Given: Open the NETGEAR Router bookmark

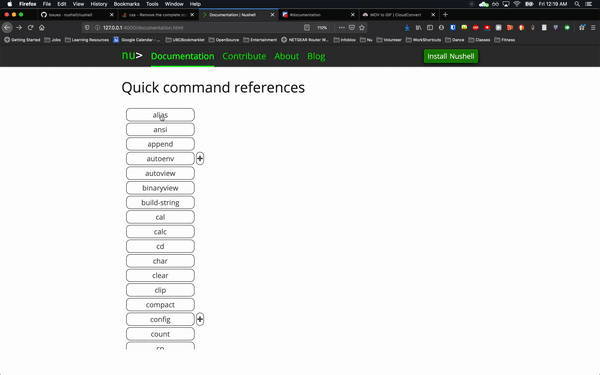Looking at the screenshot, I should tap(305, 40).
